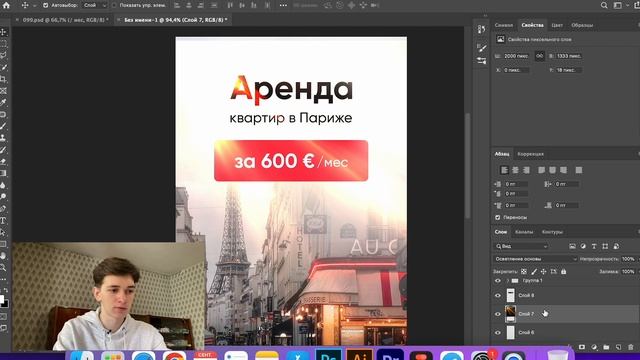Open the Слой auto-select dropdown
This screenshot has width=640, height=360.
coord(94,5)
